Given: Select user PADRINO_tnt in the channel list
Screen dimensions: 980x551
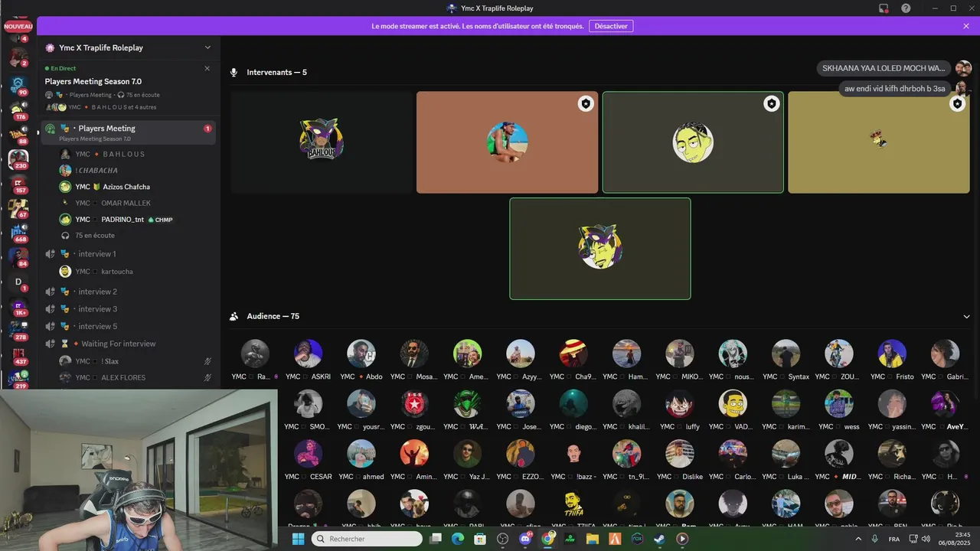Looking at the screenshot, I should (x=136, y=220).
